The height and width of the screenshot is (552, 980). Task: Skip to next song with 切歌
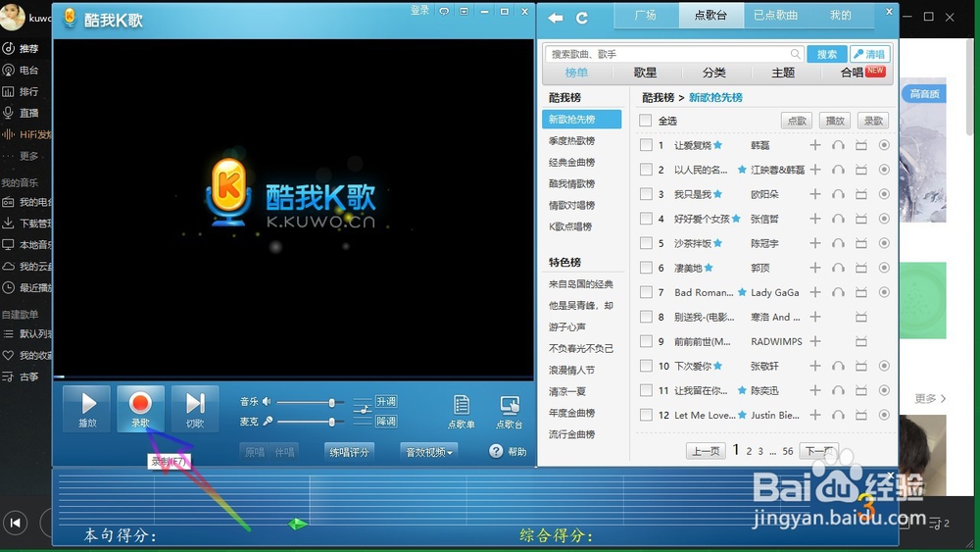click(x=194, y=408)
